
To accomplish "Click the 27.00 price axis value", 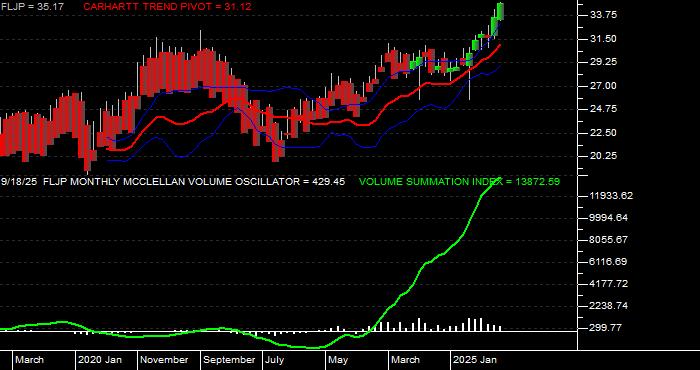I will 604,86.
